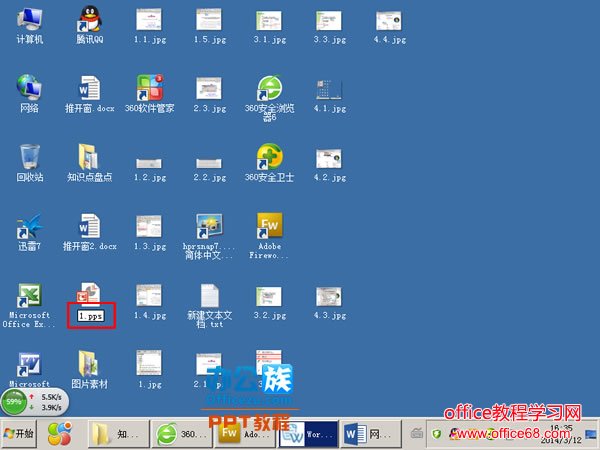
Task: Open the 360安全卫士 shortcut
Action: 269,163
